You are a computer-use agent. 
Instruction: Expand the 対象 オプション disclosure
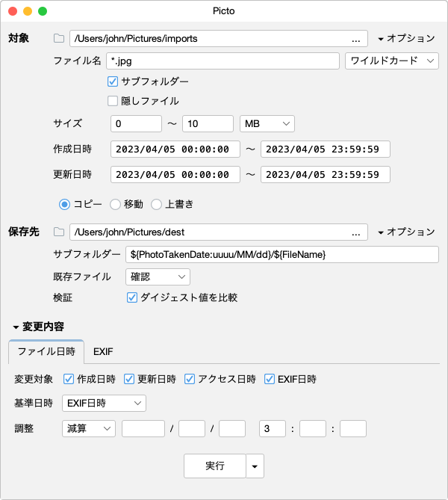tap(406, 39)
